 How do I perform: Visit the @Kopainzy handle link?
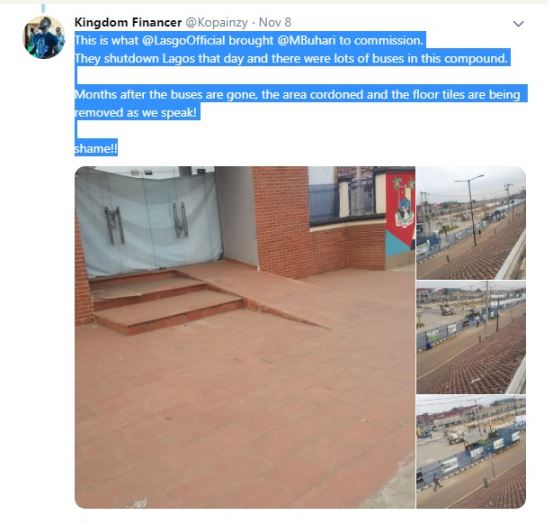[216, 22]
